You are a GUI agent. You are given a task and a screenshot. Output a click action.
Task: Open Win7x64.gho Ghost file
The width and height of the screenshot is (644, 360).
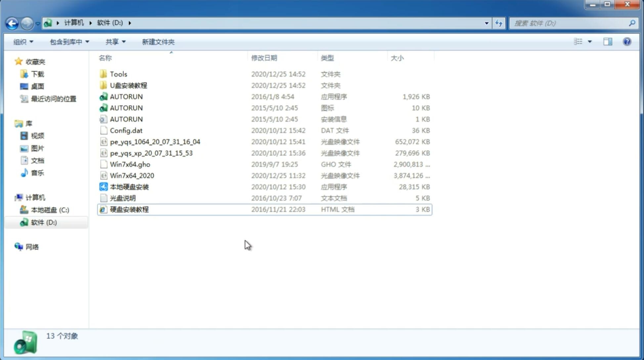coord(129,164)
